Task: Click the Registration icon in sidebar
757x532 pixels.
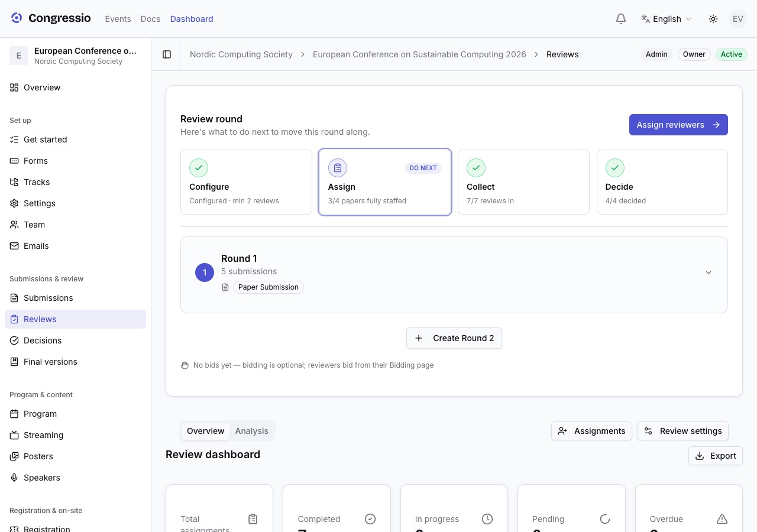Action: (x=14, y=528)
